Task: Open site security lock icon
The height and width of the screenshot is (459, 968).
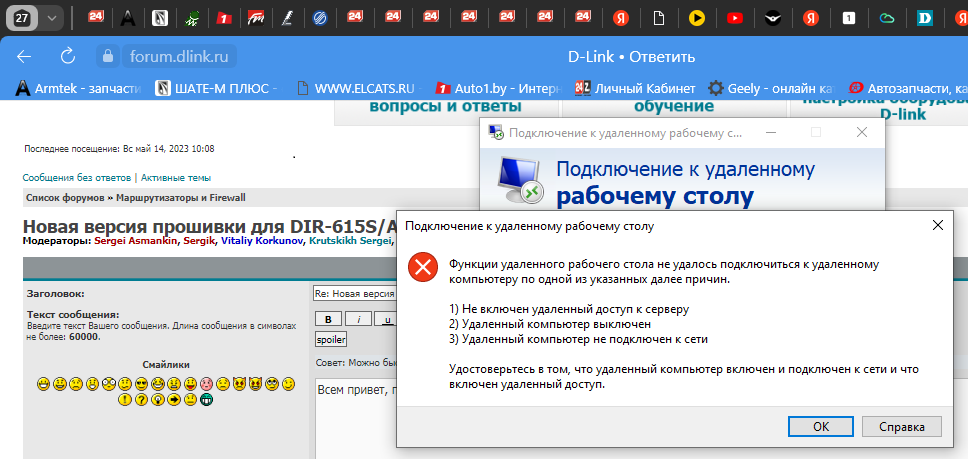Action: [108, 57]
